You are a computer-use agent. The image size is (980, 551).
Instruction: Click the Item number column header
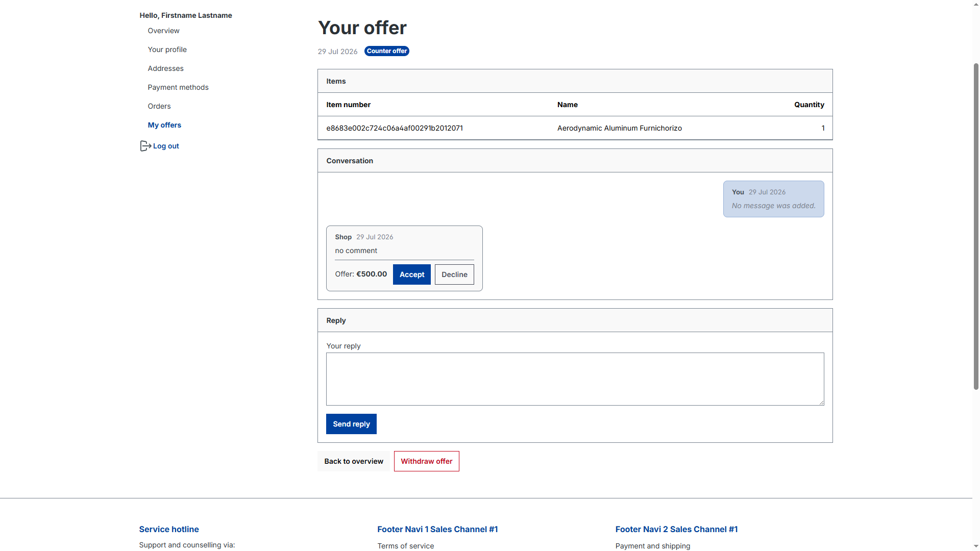(x=349, y=105)
